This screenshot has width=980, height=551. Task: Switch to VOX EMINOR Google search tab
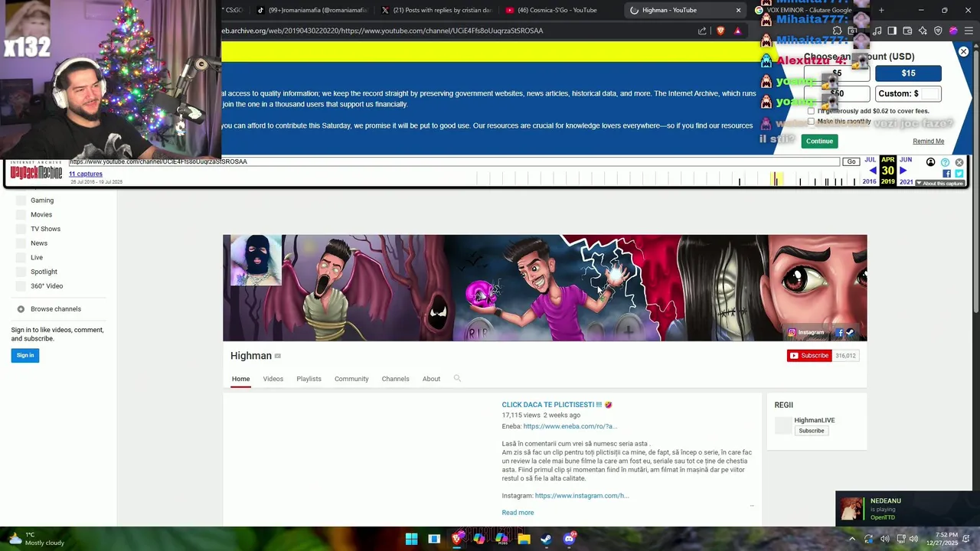pos(804,10)
